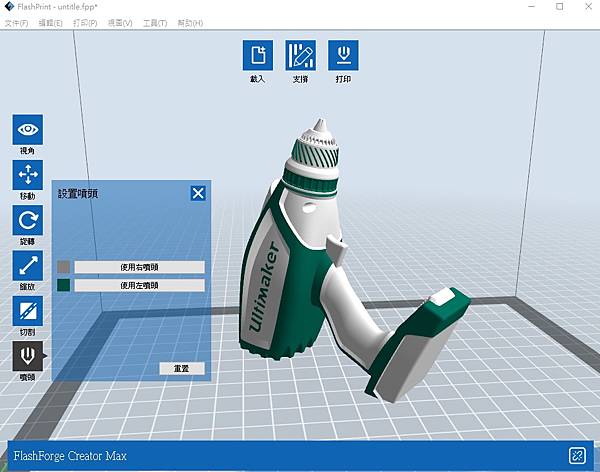Click the Use Left Extruder (使用左噴頭) button
This screenshot has width=600, height=472.
[x=139, y=285]
